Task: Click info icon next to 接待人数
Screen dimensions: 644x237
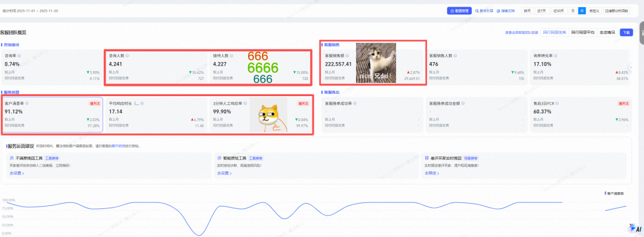Action: pyautogui.click(x=231, y=56)
